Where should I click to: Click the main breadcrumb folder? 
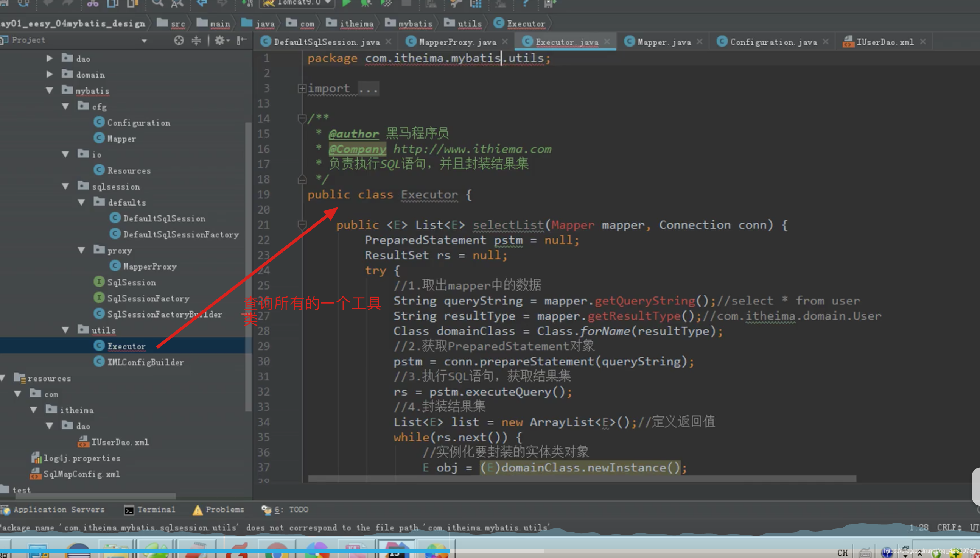tap(213, 24)
